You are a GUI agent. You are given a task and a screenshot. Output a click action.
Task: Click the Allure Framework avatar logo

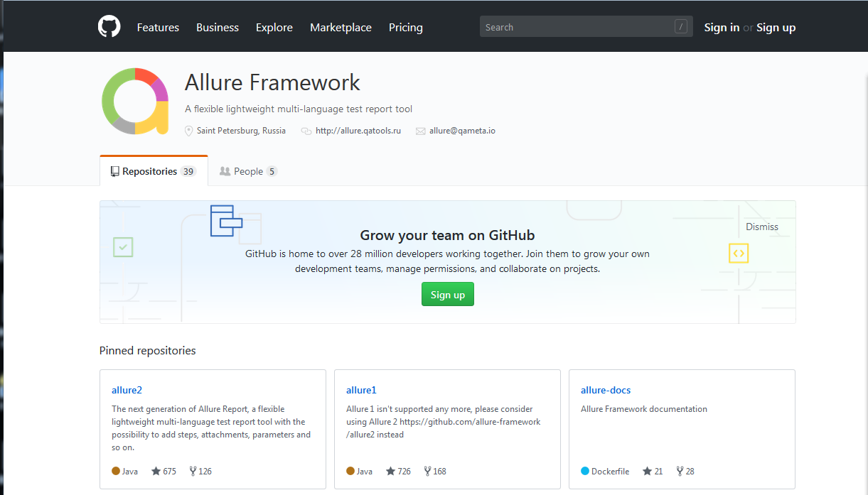point(135,102)
